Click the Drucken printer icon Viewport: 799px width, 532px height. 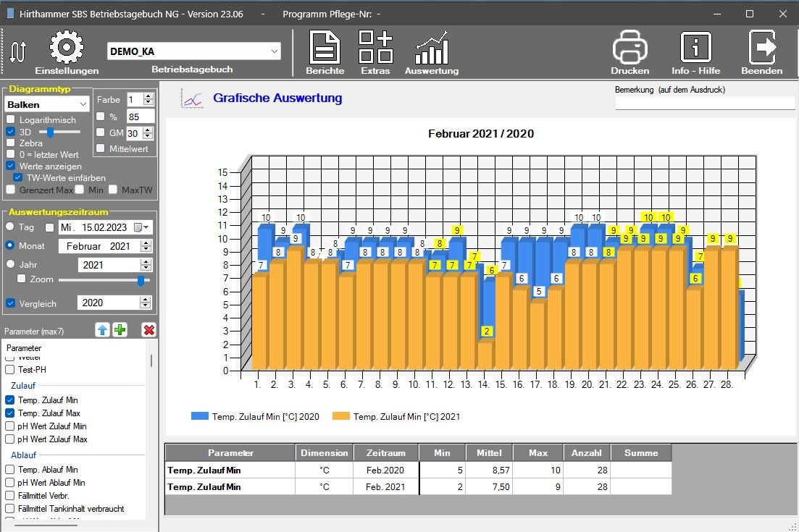(629, 48)
